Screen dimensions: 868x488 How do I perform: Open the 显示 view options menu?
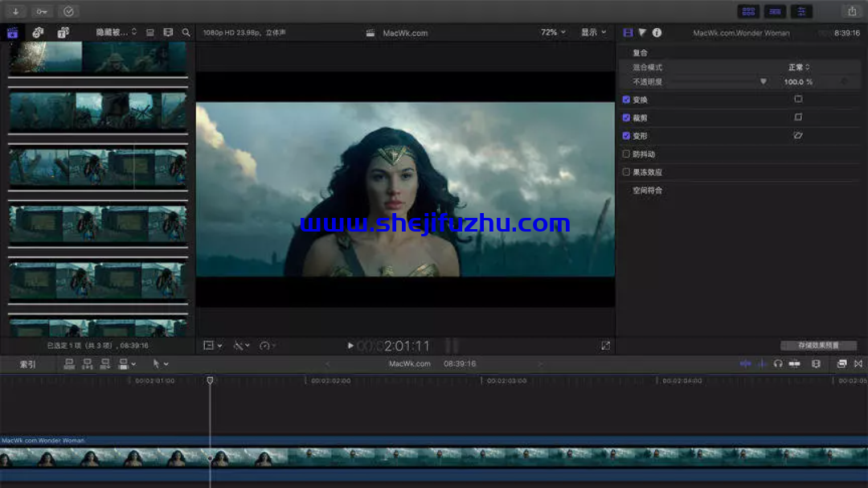593,33
